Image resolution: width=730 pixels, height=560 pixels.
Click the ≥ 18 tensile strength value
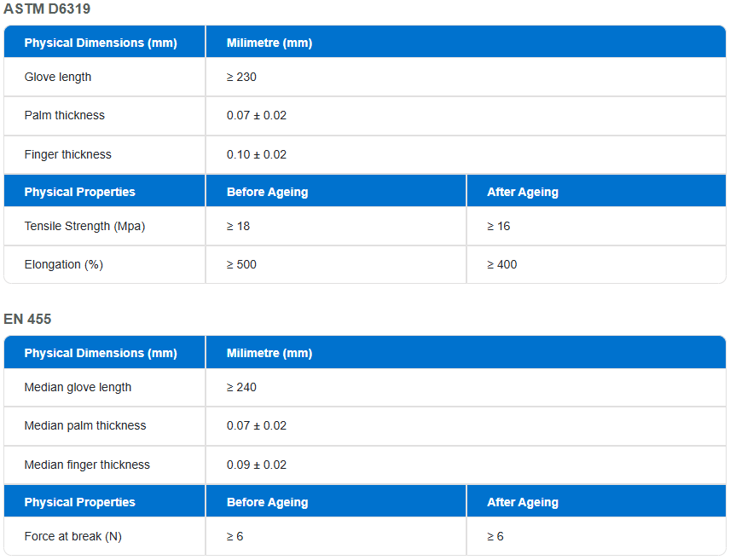point(238,226)
